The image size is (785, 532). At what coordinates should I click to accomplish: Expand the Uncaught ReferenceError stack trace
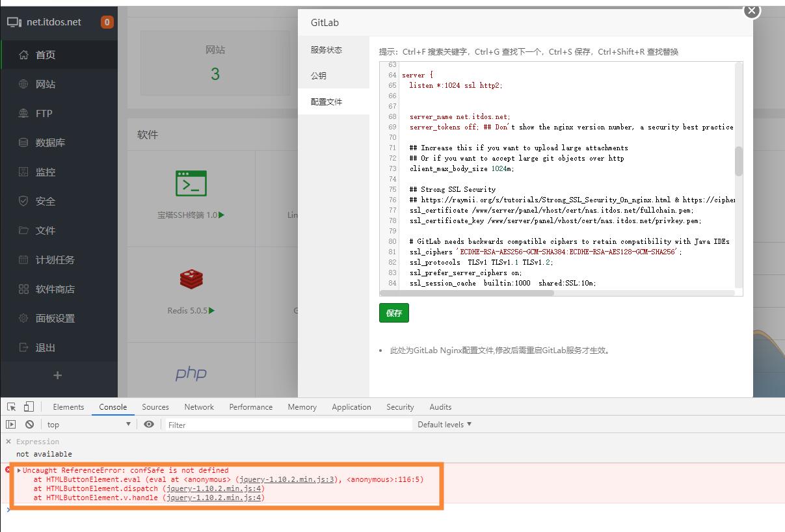(x=20, y=470)
